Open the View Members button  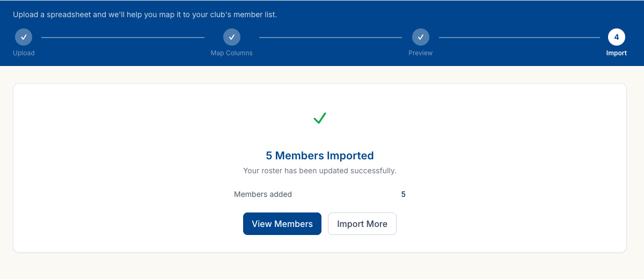pos(282,224)
